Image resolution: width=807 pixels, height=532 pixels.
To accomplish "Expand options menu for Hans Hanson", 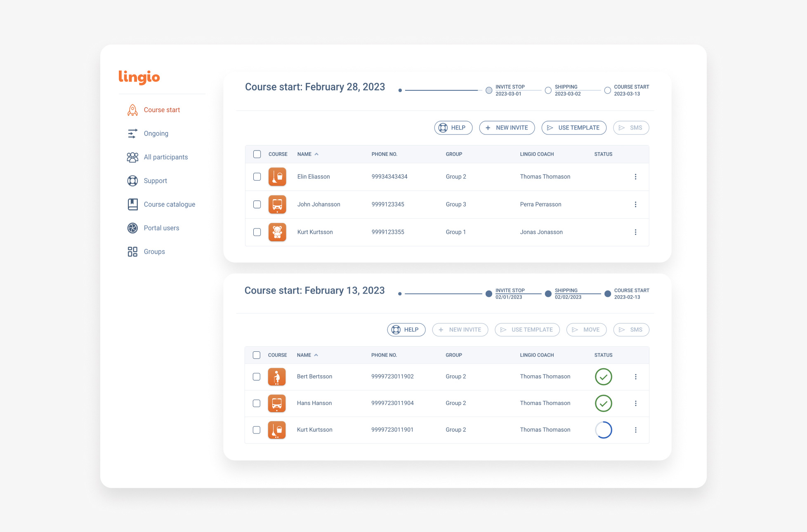I will tap(635, 403).
